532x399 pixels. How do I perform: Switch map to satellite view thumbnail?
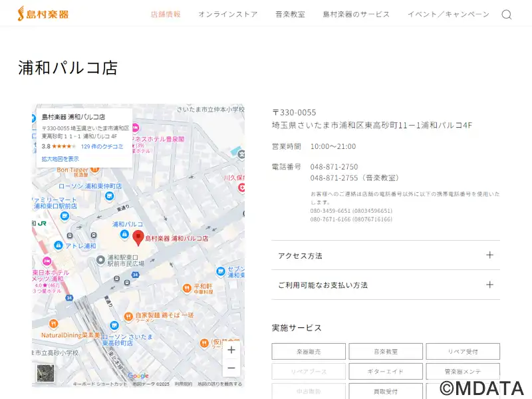tap(45, 373)
